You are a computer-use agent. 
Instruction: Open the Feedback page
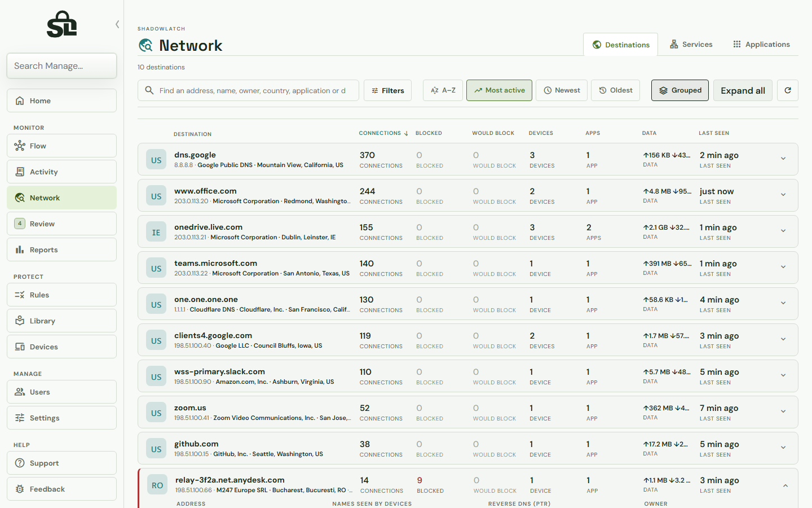click(61, 489)
